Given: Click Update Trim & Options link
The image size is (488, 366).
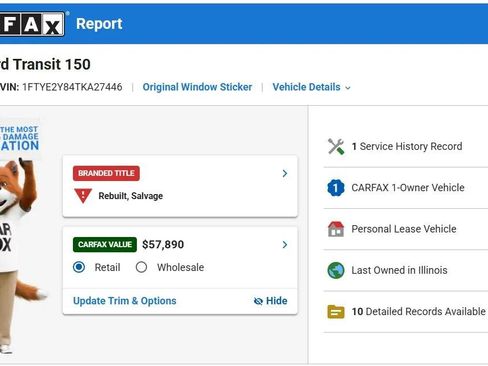Looking at the screenshot, I should tap(125, 301).
